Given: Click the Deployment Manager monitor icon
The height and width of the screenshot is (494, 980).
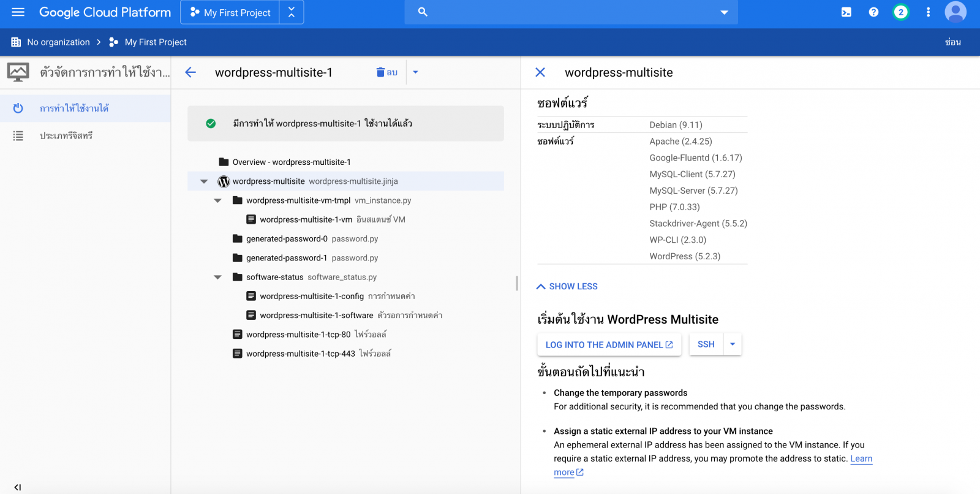Looking at the screenshot, I should coord(18,72).
